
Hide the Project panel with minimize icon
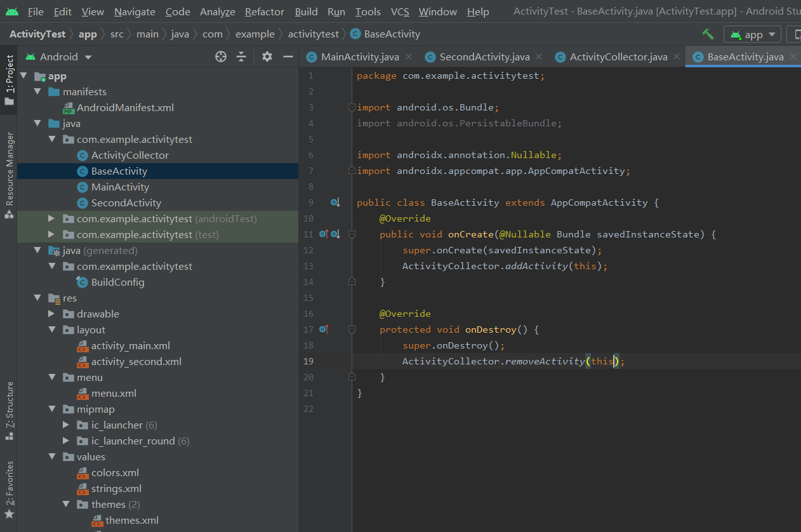(288, 57)
